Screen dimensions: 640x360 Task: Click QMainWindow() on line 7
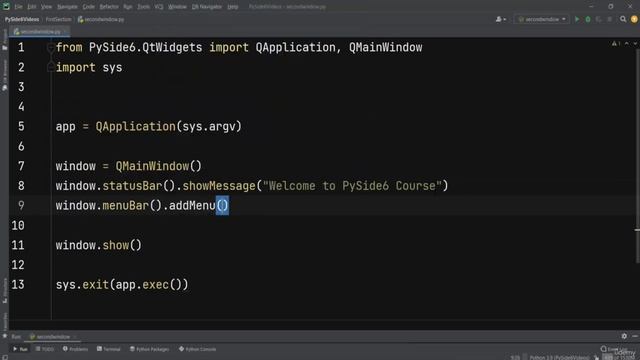point(158,166)
